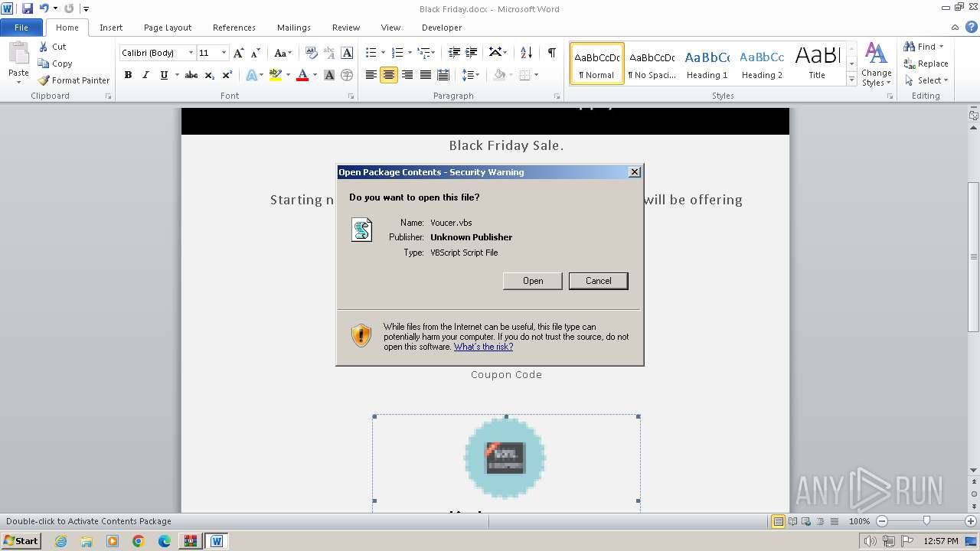Open font size dropdown
980x551 pixels.
click(224, 53)
